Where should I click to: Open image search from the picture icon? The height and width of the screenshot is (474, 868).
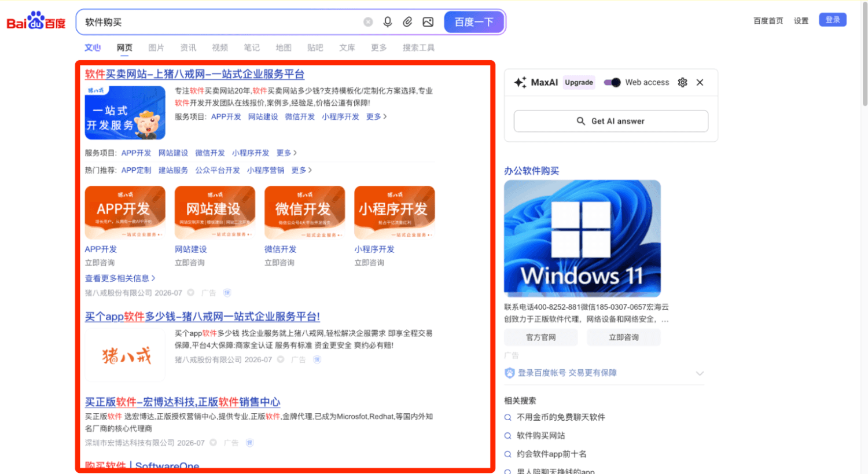tap(428, 22)
